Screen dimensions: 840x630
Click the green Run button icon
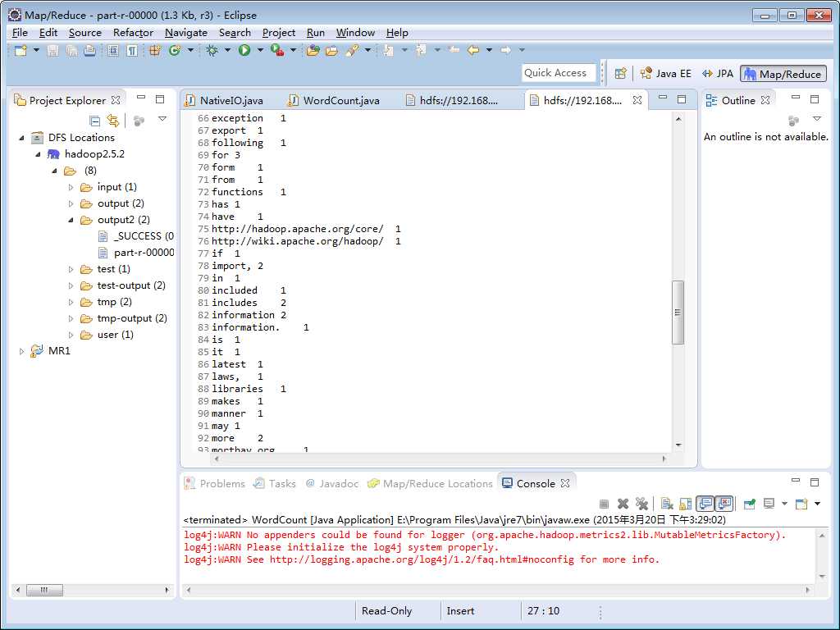tap(244, 50)
